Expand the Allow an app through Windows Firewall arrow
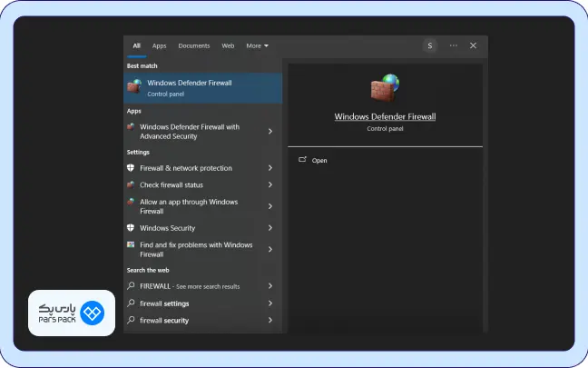The image size is (588, 368). click(270, 206)
